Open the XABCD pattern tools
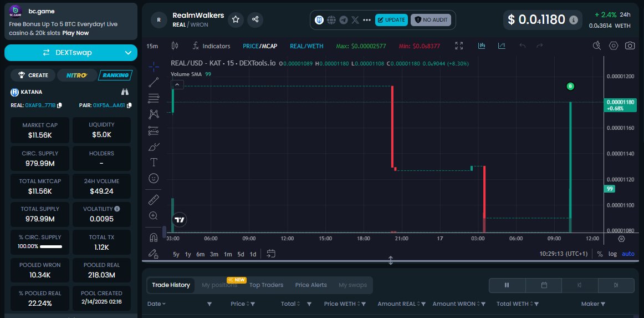The image size is (644, 318). click(154, 114)
